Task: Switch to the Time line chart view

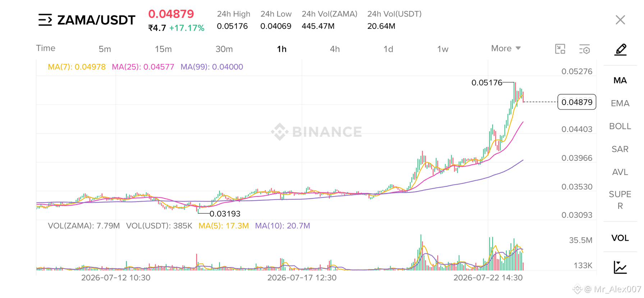Action: point(46,48)
